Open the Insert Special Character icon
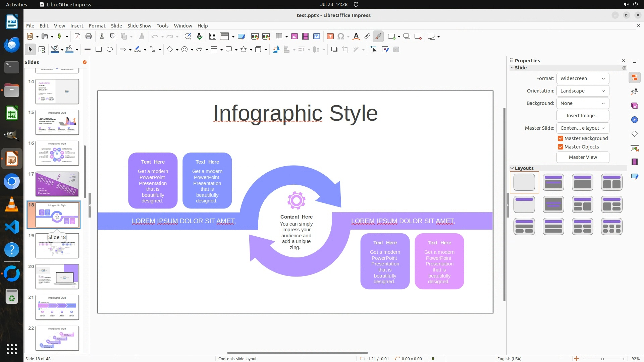Image resolution: width=644 pixels, height=362 pixels. (341, 37)
